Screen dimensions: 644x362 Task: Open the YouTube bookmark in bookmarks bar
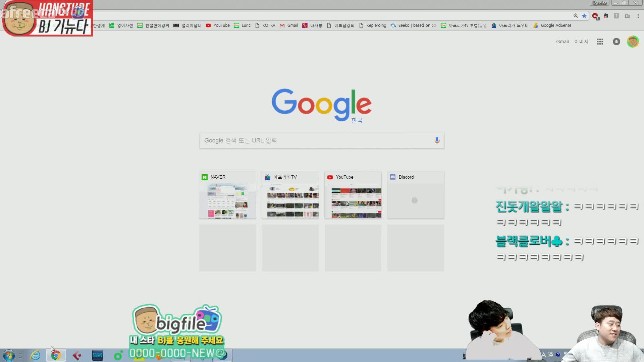(218, 25)
